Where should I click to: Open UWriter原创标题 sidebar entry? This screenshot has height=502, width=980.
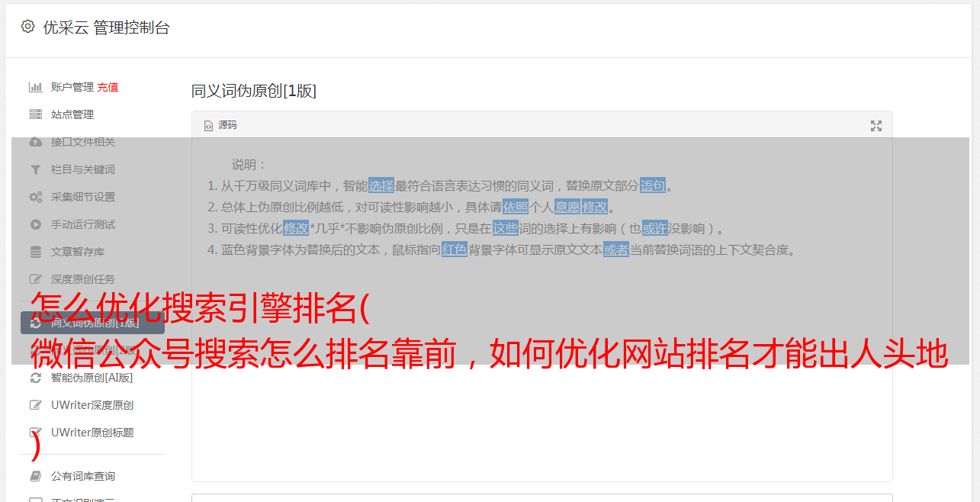(x=92, y=433)
